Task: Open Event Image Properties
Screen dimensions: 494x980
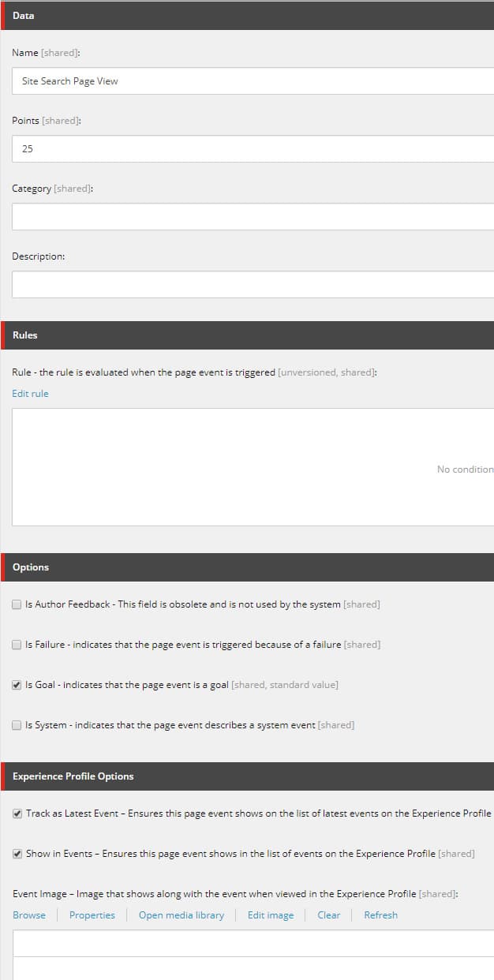Action: tap(92, 915)
